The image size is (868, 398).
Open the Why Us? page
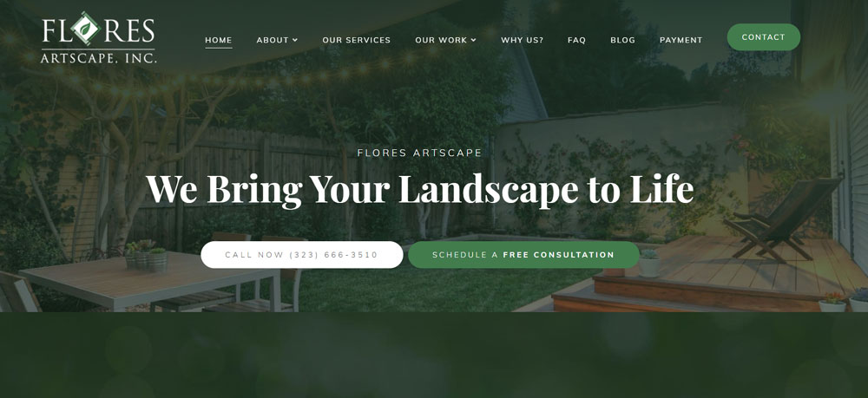pos(522,40)
